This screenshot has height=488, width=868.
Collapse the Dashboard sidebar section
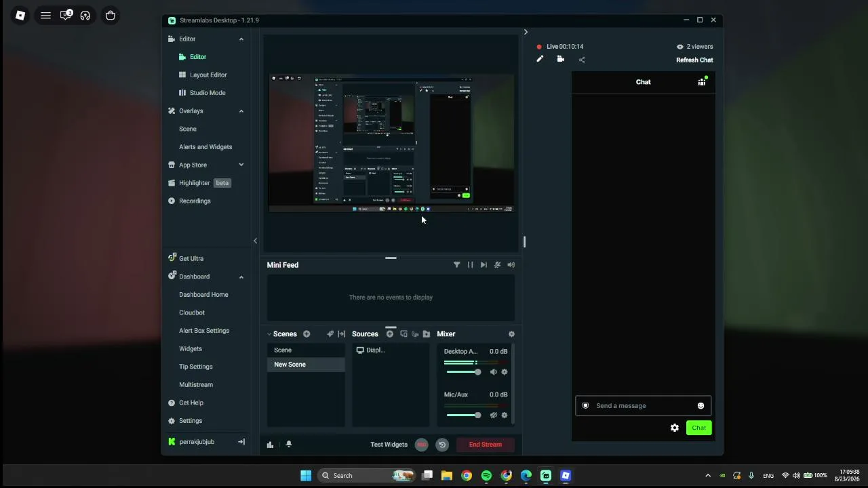coord(241,277)
